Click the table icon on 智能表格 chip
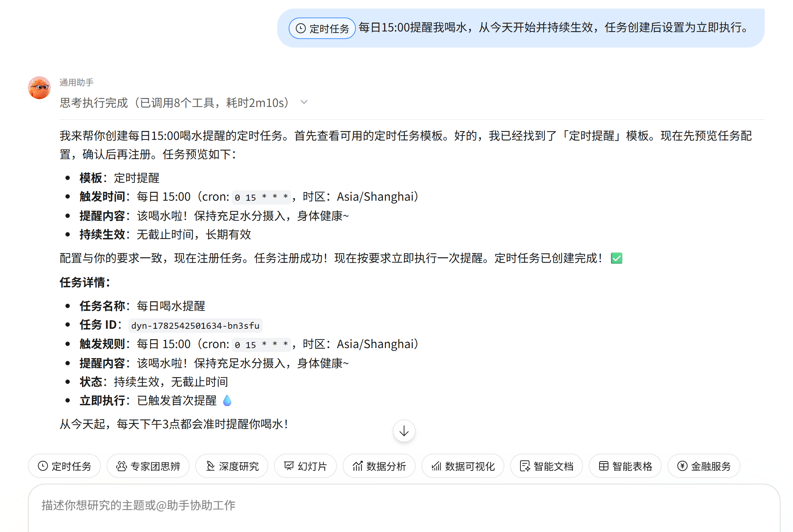 (604, 466)
